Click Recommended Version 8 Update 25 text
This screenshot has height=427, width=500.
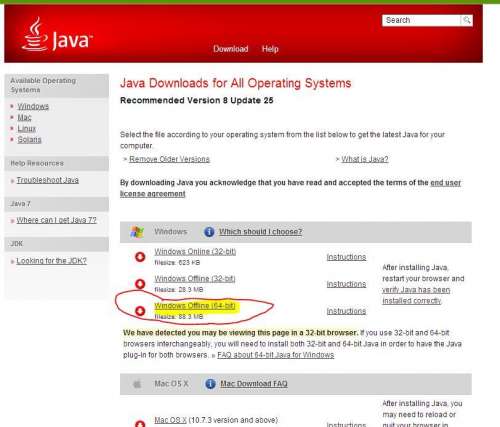(197, 100)
